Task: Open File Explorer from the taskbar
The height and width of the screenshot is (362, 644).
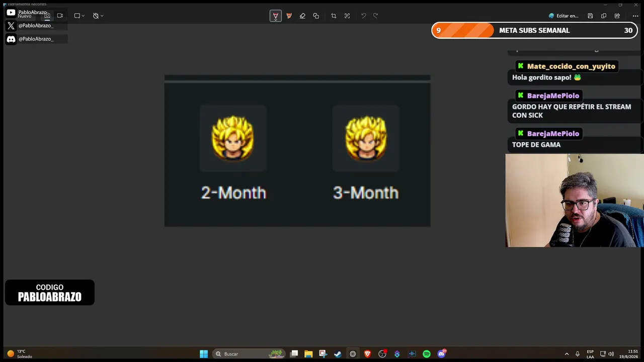Action: click(308, 354)
